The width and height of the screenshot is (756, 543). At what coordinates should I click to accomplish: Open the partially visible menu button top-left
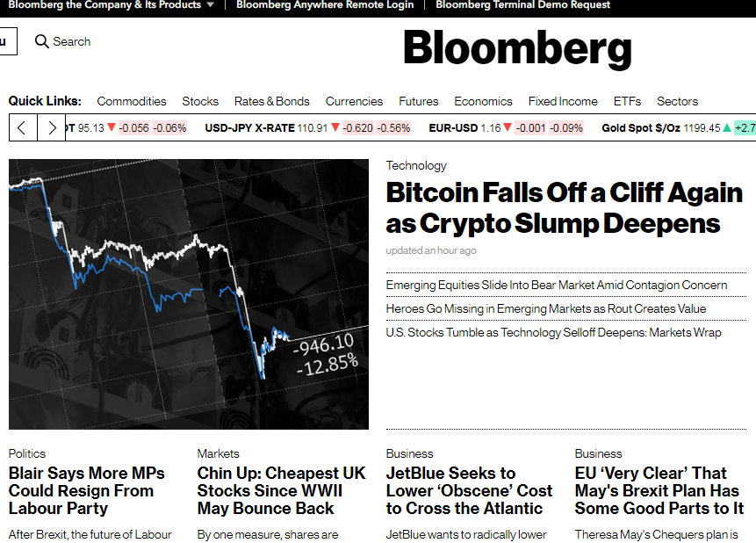[6, 41]
